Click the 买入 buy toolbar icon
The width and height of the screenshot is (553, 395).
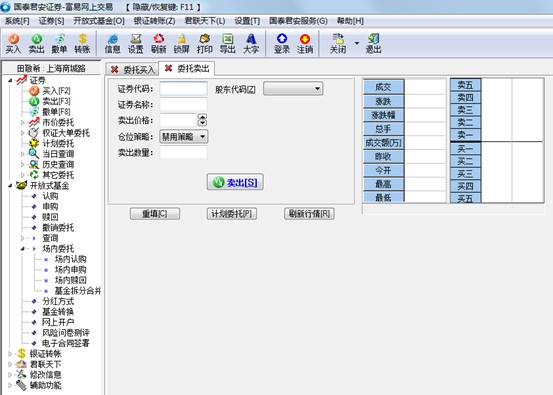point(13,44)
